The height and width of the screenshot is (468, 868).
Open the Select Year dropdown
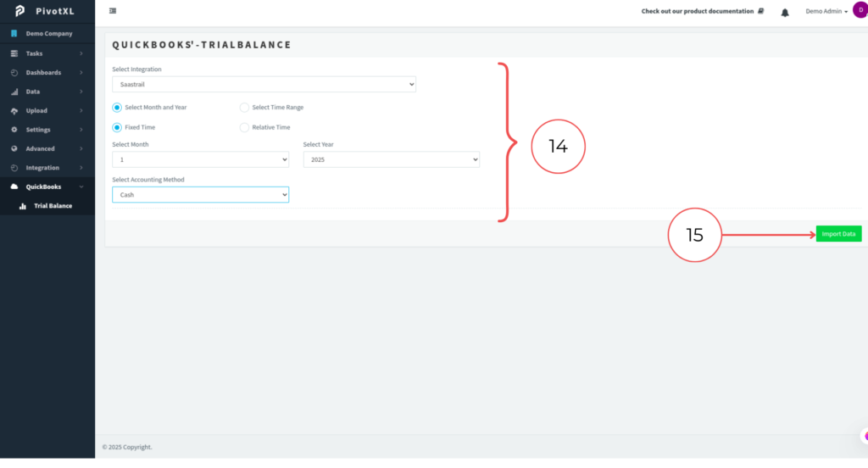click(392, 159)
